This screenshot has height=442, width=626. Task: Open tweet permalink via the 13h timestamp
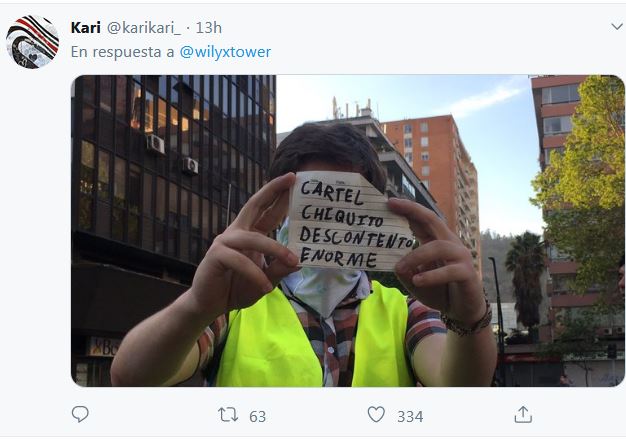pyautogui.click(x=209, y=28)
